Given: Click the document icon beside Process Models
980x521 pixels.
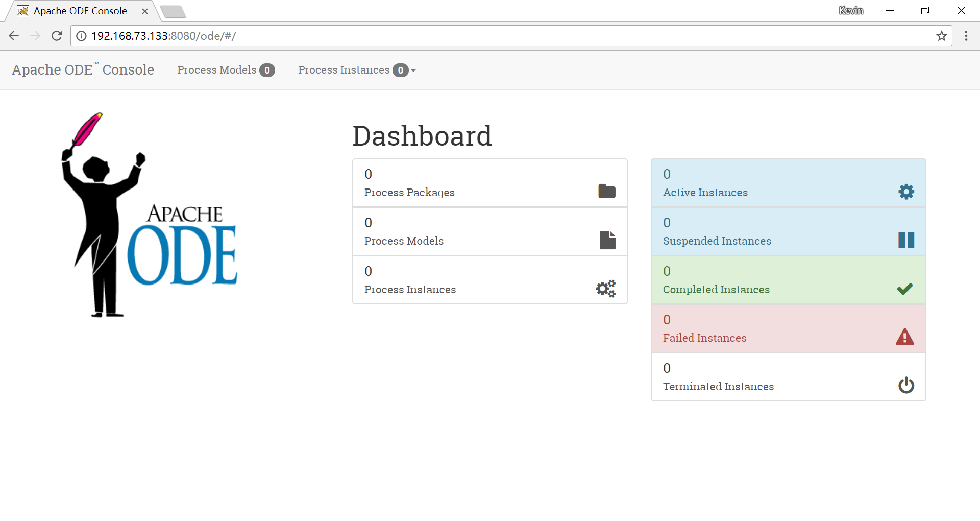Looking at the screenshot, I should (x=607, y=240).
